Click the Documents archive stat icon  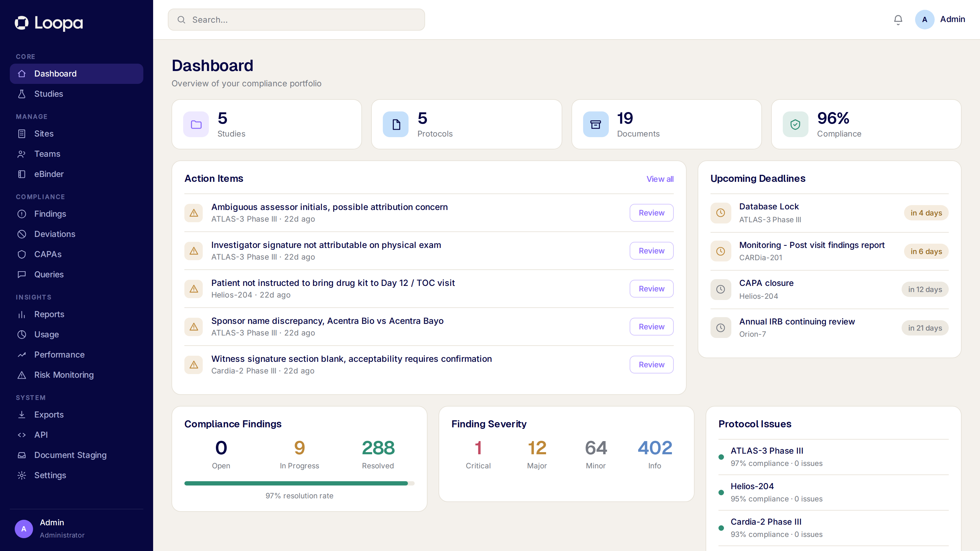click(596, 124)
